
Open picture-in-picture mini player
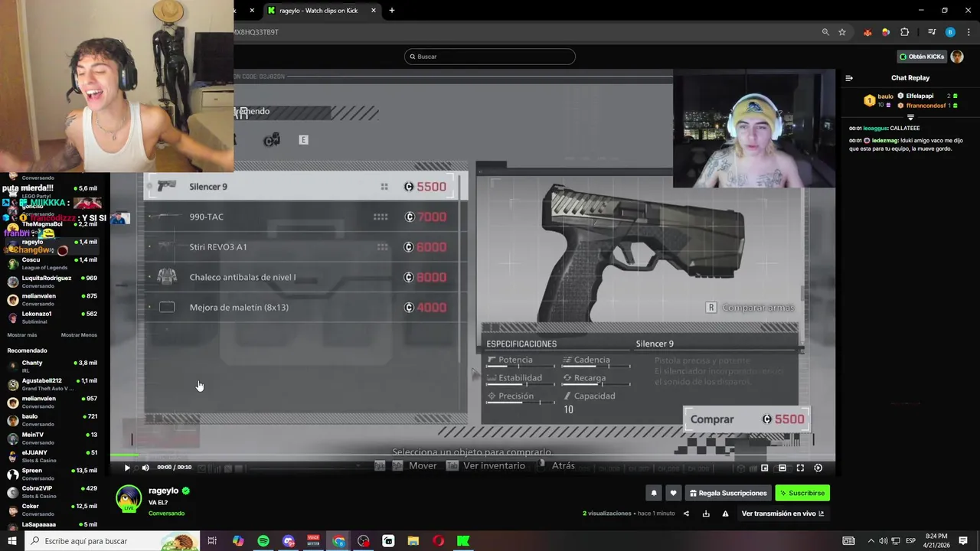[x=764, y=468]
